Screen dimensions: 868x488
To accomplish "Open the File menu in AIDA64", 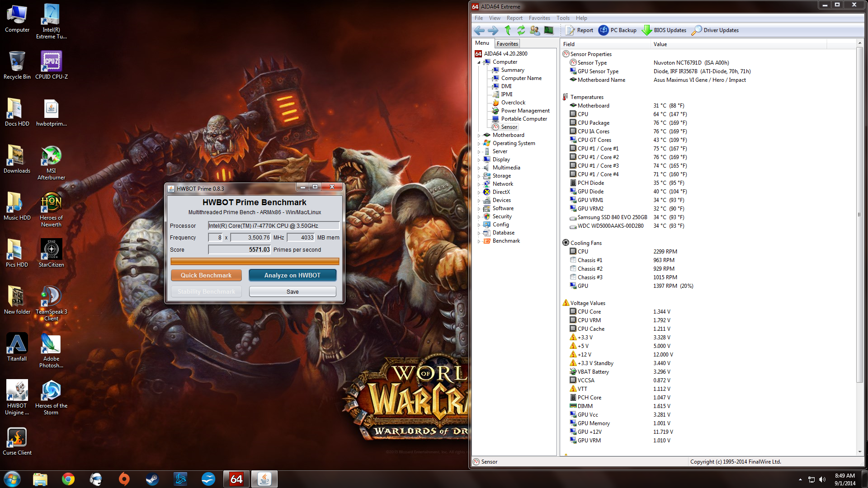I will 479,18.
